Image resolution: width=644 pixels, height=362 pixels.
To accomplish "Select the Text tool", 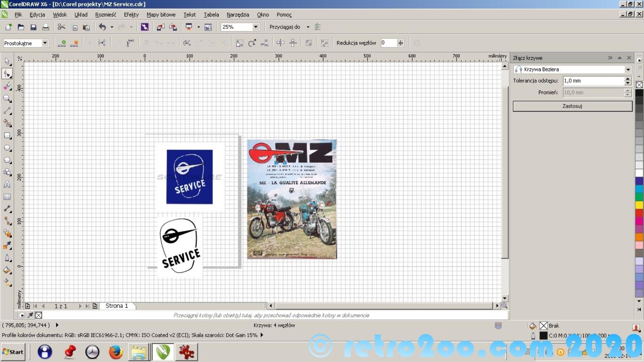I will (7, 185).
